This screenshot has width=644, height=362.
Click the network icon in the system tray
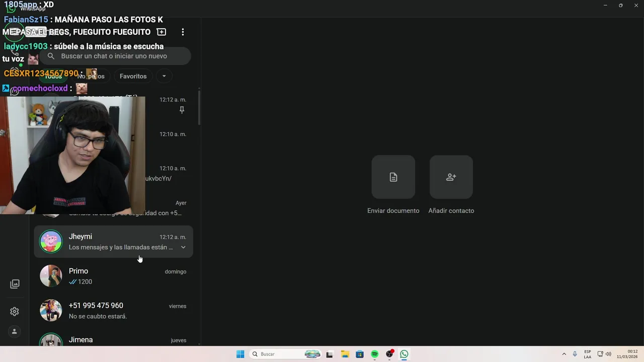[x=600, y=354]
